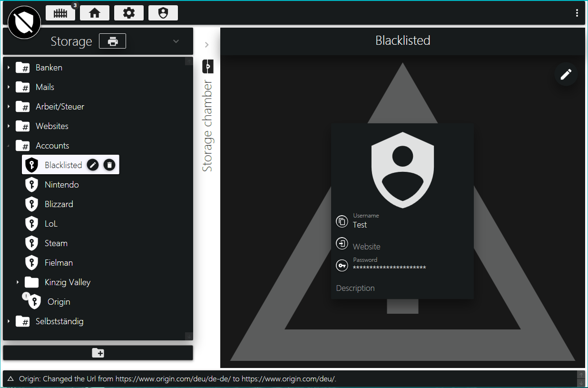588x388 pixels.
Task: Go to the home button
Action: click(x=95, y=13)
